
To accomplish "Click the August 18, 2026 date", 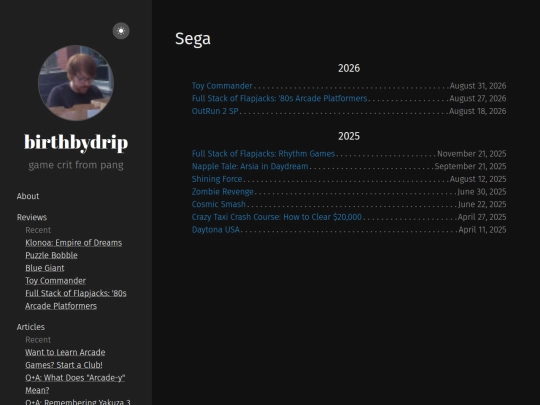I will [478, 111].
